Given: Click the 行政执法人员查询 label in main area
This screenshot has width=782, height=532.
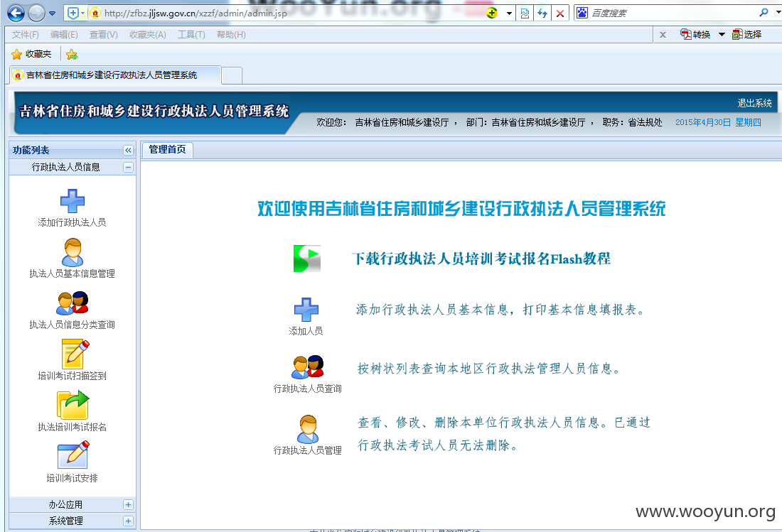Looking at the screenshot, I should (x=308, y=389).
